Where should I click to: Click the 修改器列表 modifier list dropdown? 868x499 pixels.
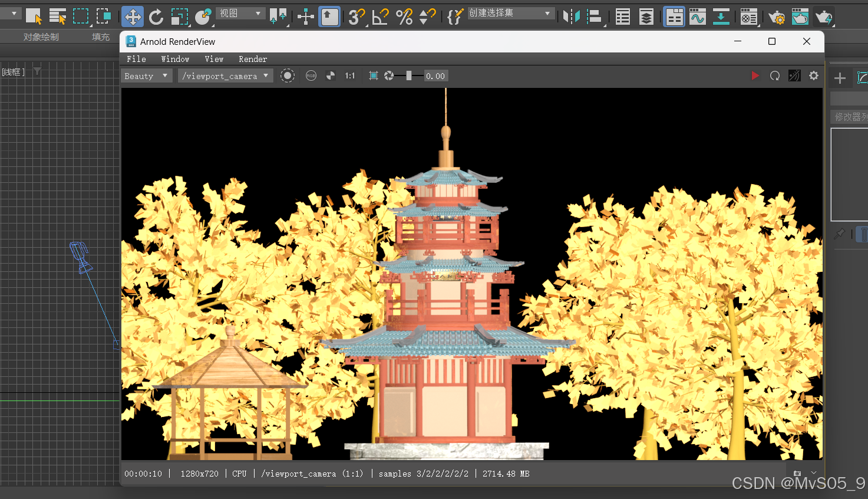pyautogui.click(x=849, y=117)
